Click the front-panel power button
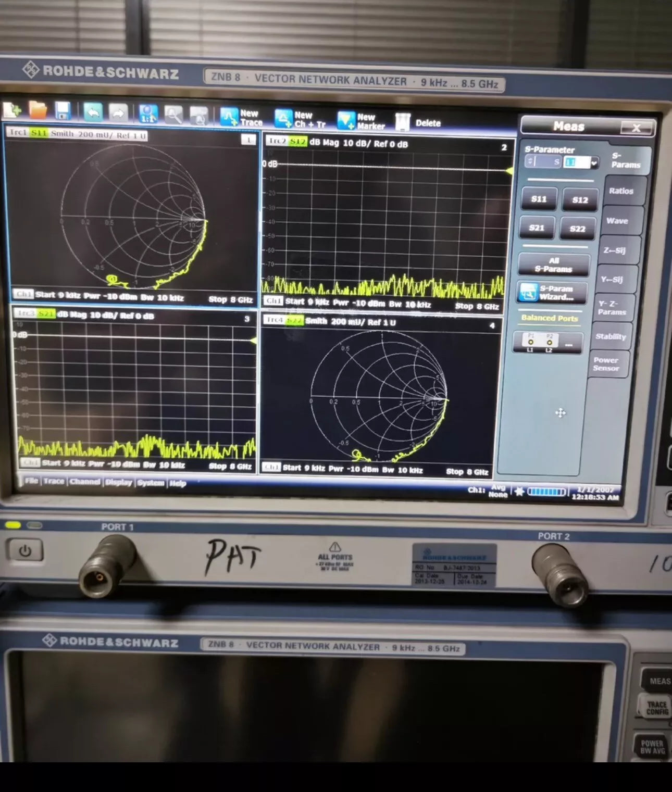The width and height of the screenshot is (672, 792). (x=24, y=550)
